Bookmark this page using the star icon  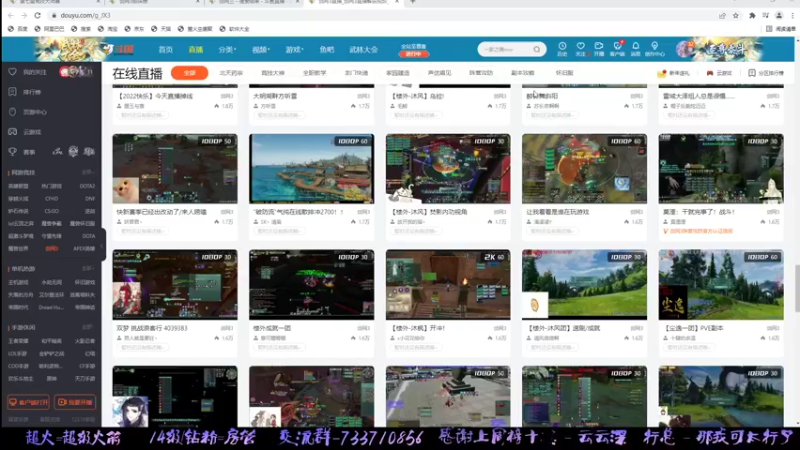pos(736,15)
